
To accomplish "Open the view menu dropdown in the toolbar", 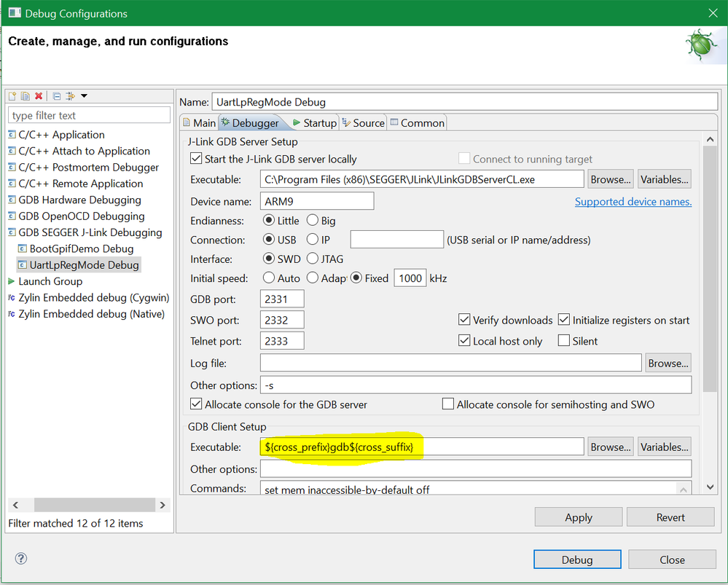I will (84, 95).
